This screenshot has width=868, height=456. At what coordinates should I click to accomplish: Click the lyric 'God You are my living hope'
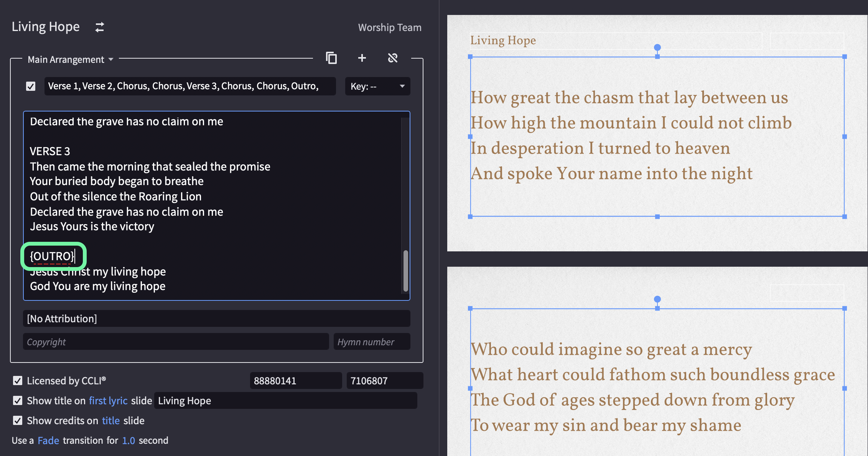pos(98,286)
